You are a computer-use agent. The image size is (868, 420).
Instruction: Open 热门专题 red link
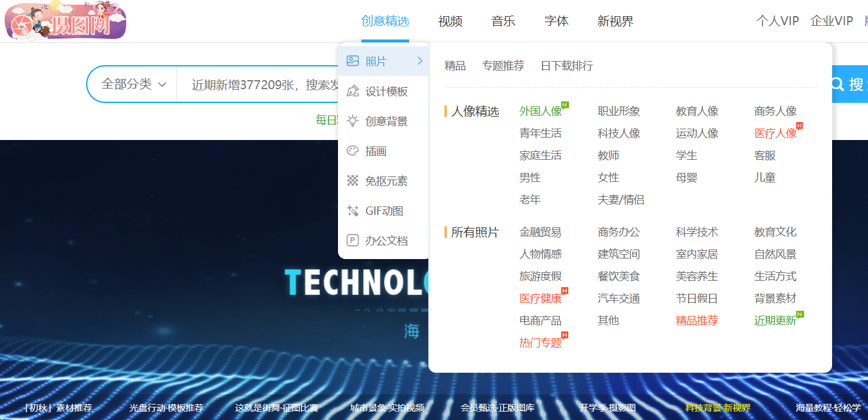pyautogui.click(x=541, y=343)
